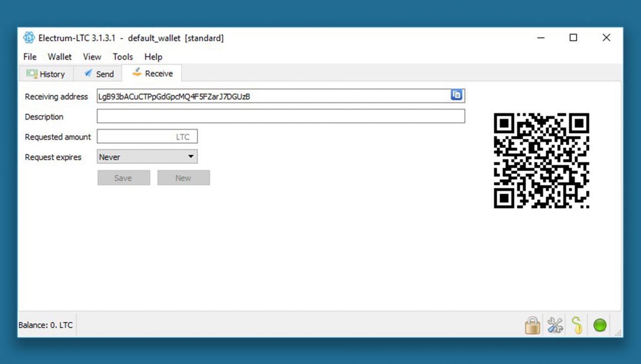Focus the Description input field
Viewport: 641px width, 364px height.
point(281,116)
